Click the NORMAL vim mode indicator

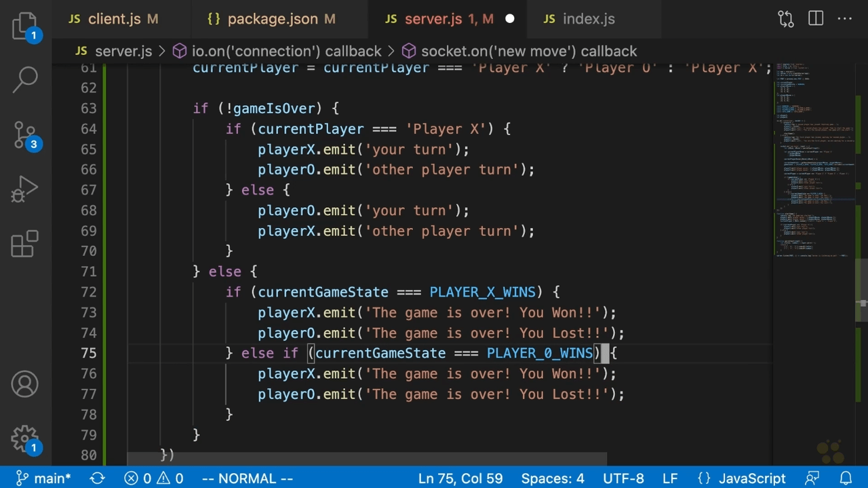click(248, 478)
